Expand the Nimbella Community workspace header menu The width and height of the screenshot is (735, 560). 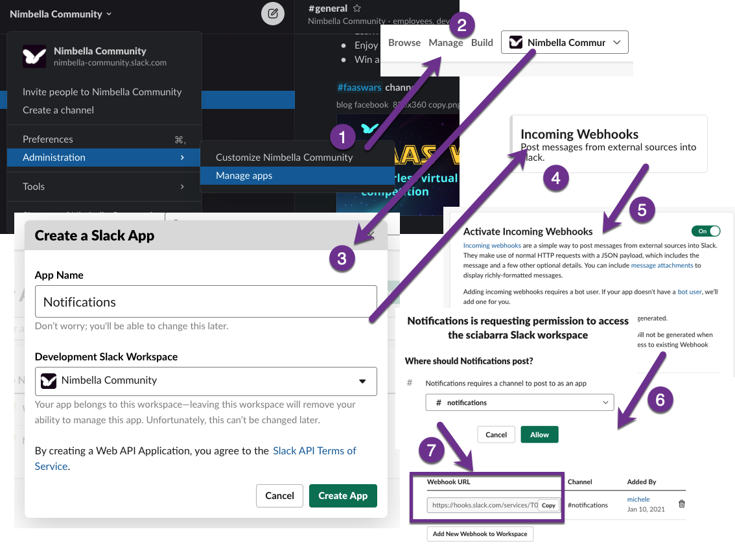click(x=61, y=14)
